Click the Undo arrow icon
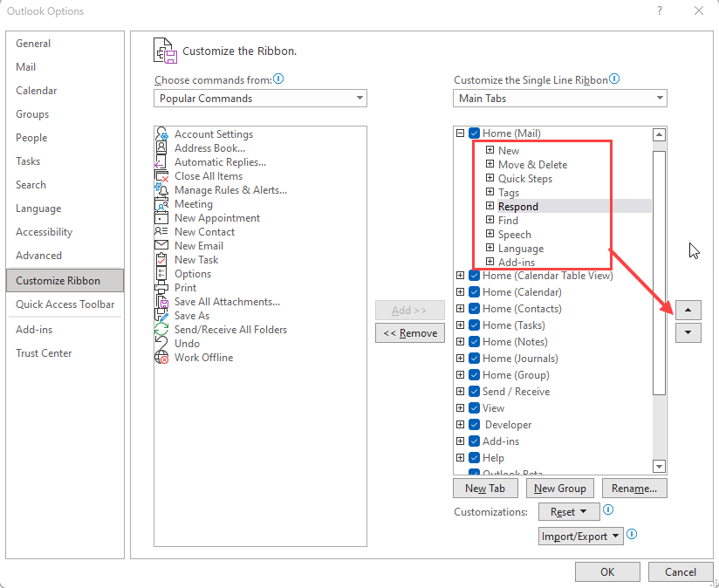The height and width of the screenshot is (588, 719). (161, 343)
